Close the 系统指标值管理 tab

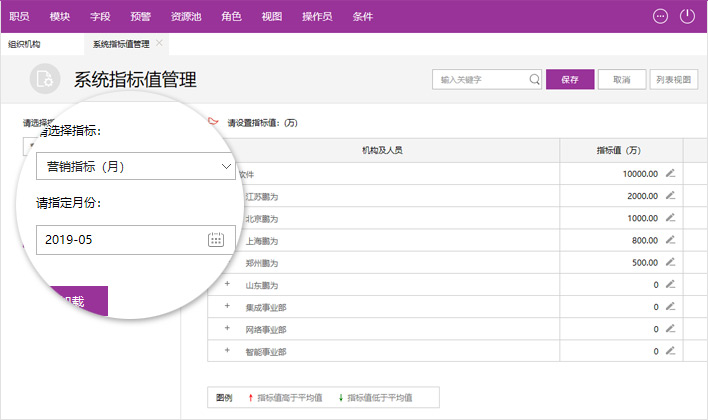[x=160, y=43]
